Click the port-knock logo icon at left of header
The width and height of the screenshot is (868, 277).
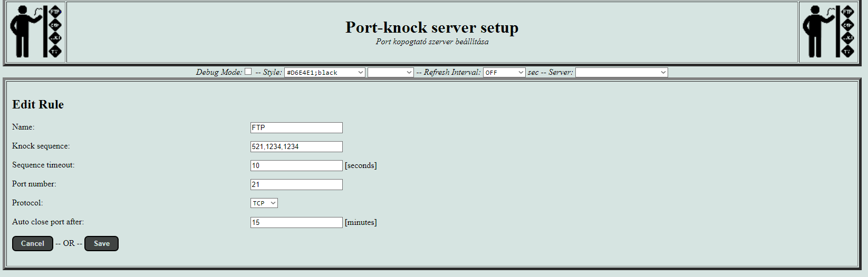[36, 32]
